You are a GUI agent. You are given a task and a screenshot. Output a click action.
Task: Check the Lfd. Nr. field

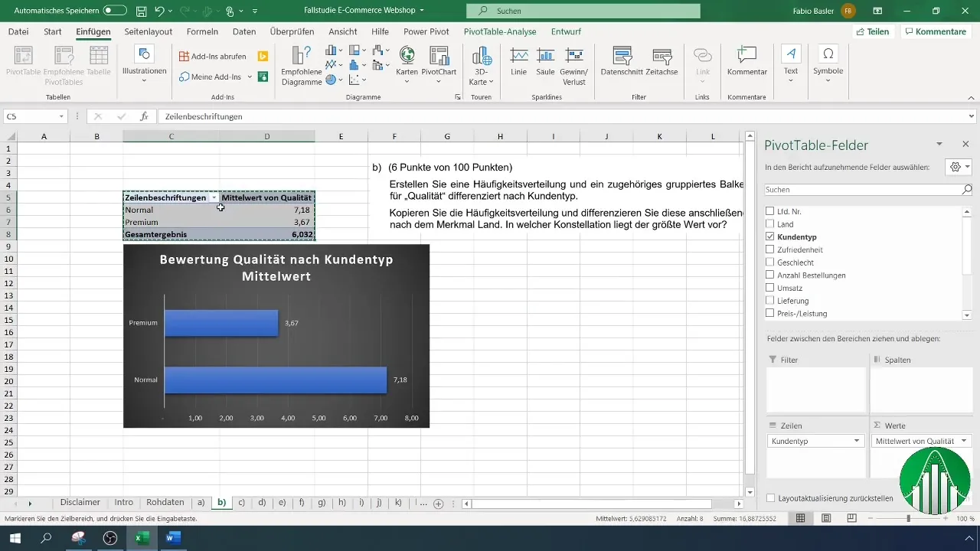(770, 211)
